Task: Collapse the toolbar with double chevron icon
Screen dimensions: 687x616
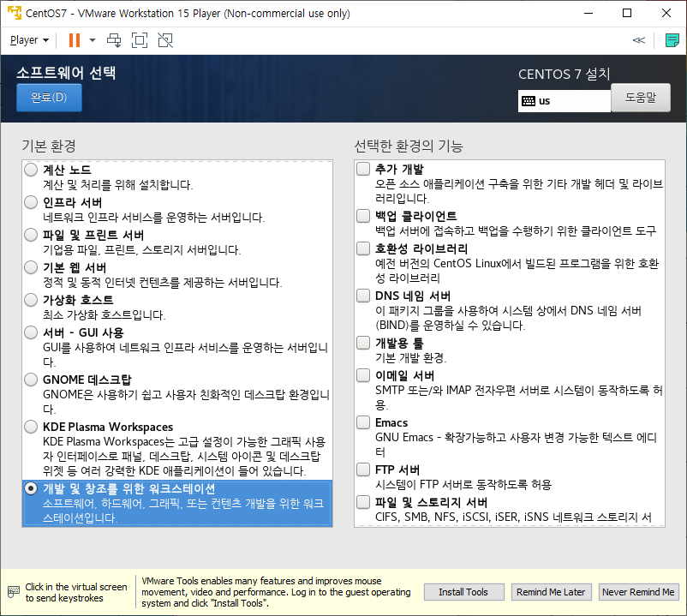Action: (x=639, y=40)
